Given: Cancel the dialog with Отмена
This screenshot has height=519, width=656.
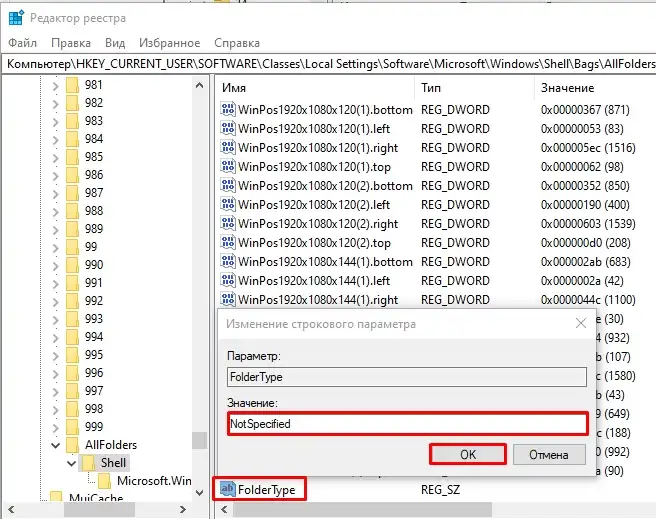Looking at the screenshot, I should 549,455.
